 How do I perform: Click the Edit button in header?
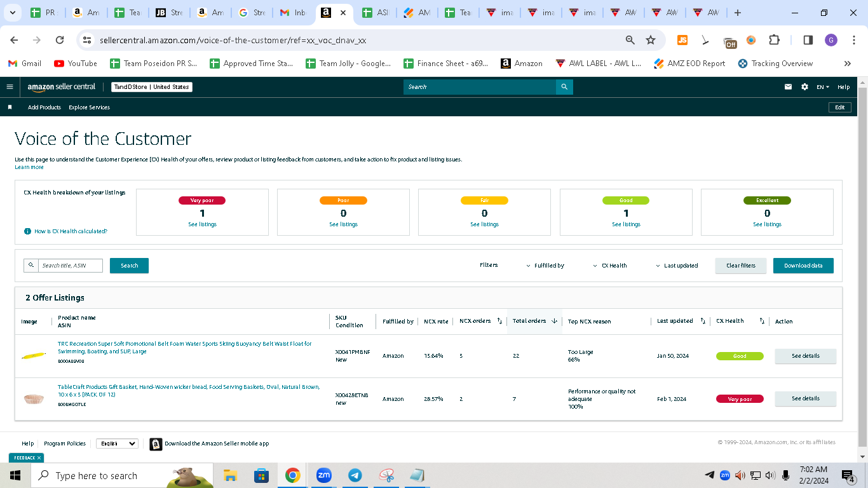pyautogui.click(x=839, y=107)
